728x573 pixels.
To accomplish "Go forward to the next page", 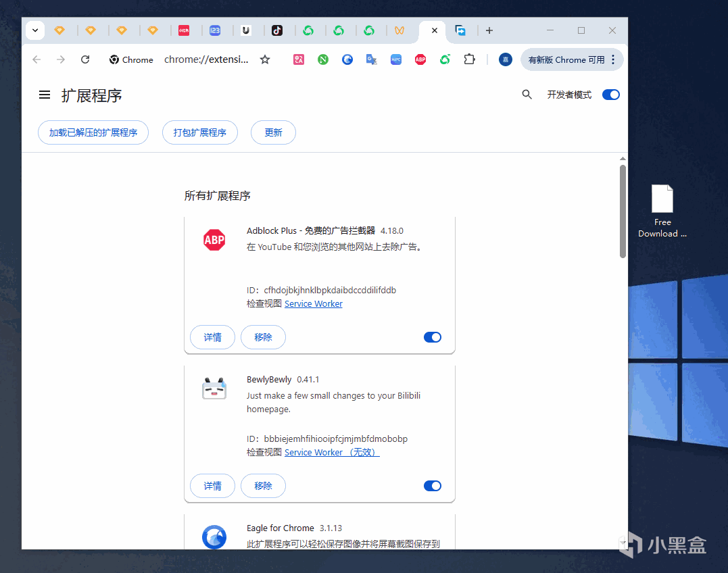I will (x=61, y=59).
